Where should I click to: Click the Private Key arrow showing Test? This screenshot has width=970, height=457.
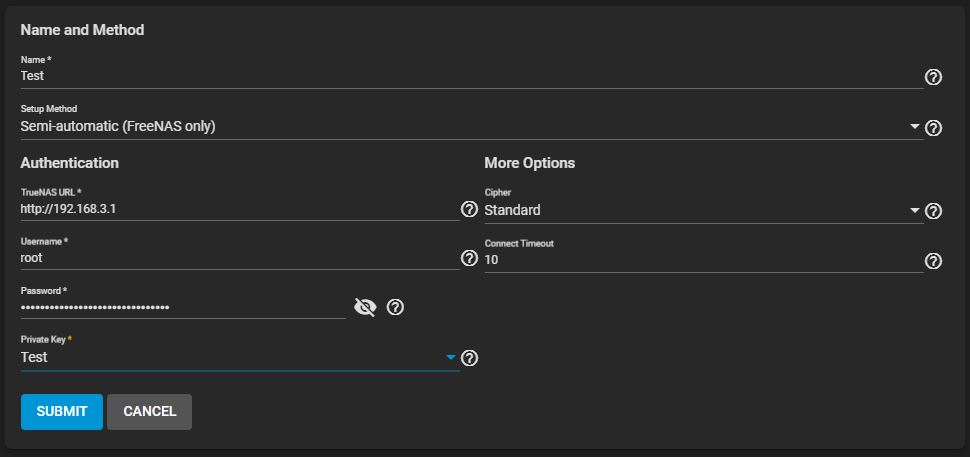pos(451,357)
